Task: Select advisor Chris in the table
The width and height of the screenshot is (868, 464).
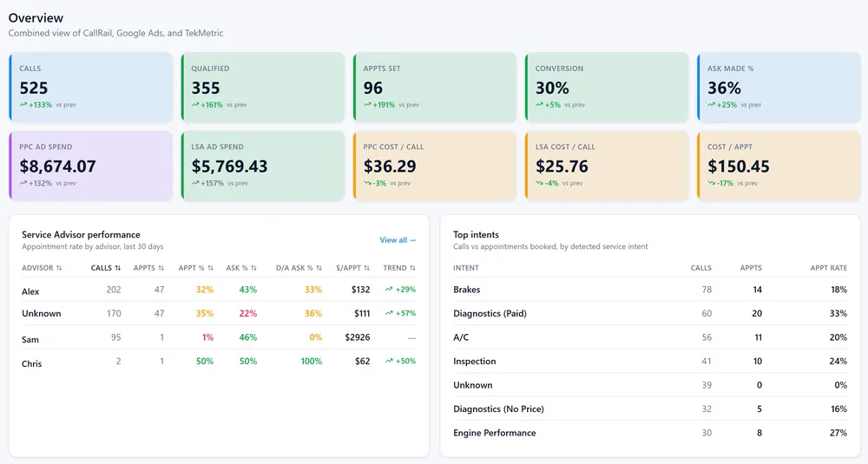Action: point(31,364)
